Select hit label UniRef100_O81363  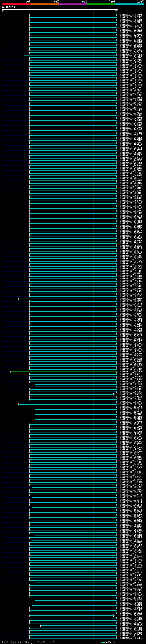point(131,316)
